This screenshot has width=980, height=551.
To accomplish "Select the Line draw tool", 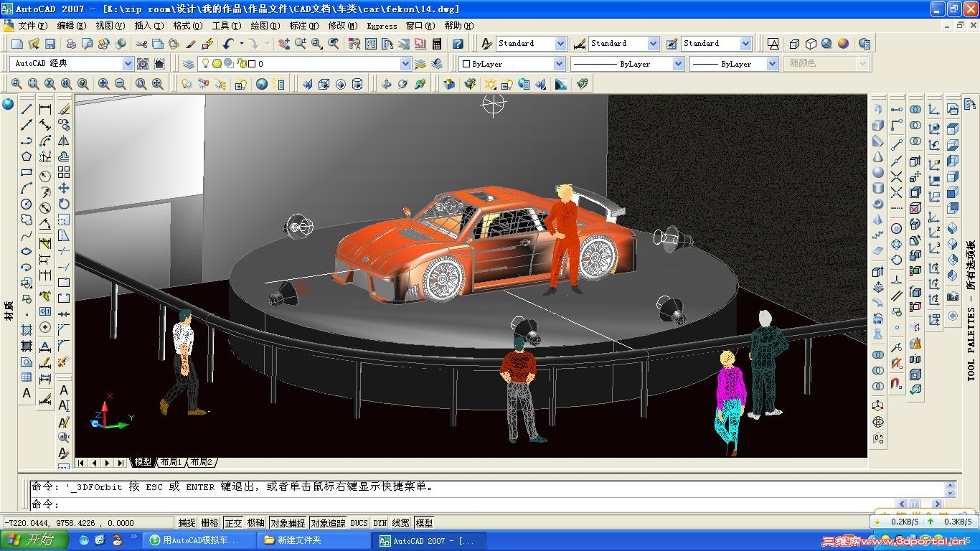I will [x=27, y=109].
